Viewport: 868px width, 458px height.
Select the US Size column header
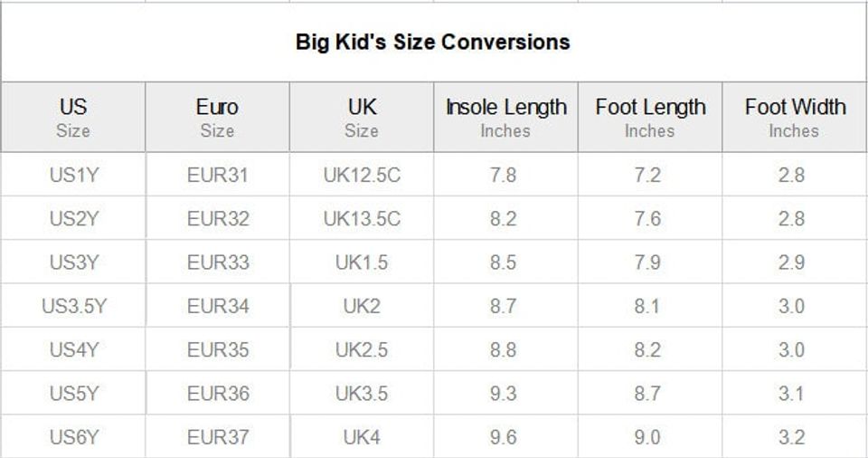pos(73,118)
